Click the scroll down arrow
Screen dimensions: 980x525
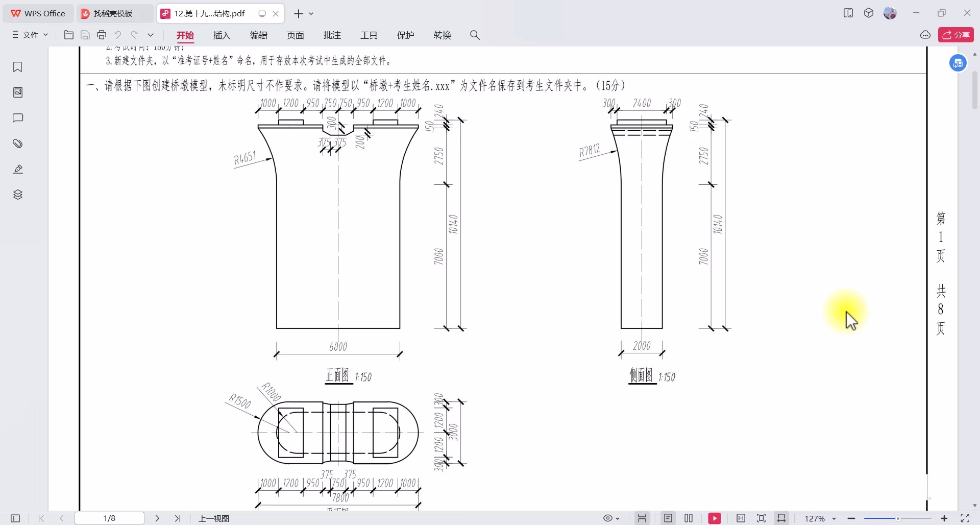[974, 506]
